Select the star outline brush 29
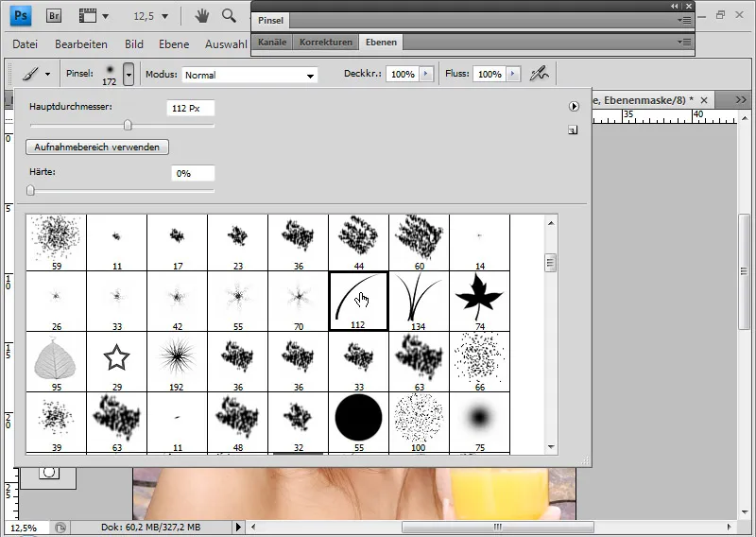 pos(116,362)
